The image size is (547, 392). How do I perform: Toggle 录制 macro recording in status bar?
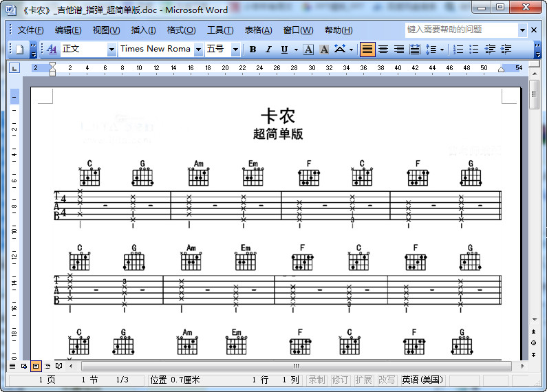(317, 380)
